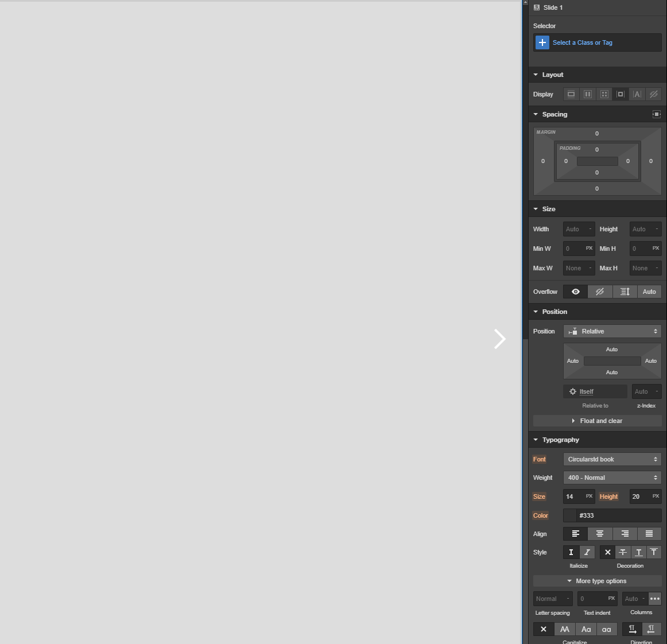Set all caps capitalization

click(565, 629)
